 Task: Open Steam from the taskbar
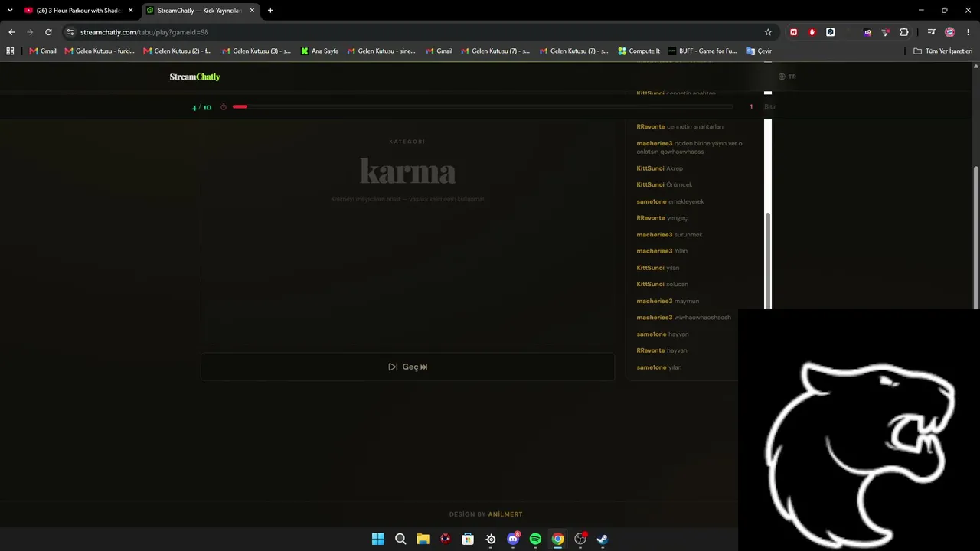point(603,539)
